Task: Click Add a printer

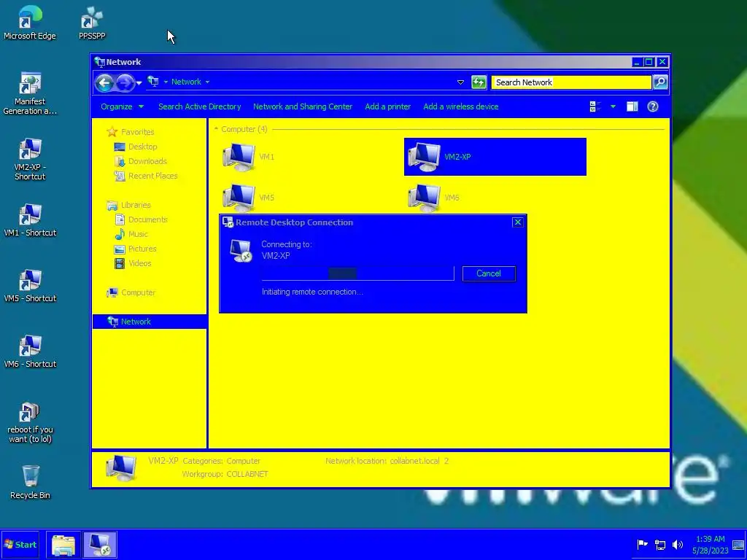Action: tap(388, 106)
